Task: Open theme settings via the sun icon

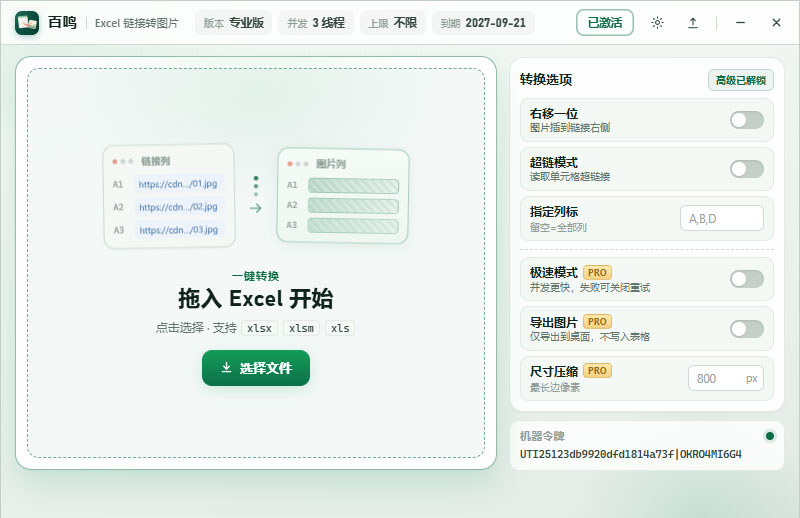Action: click(657, 23)
